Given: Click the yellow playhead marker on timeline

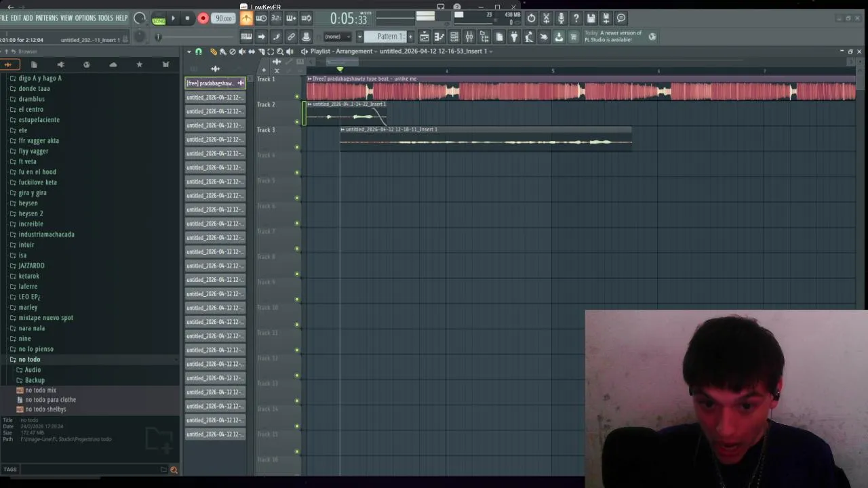Looking at the screenshot, I should click(340, 69).
